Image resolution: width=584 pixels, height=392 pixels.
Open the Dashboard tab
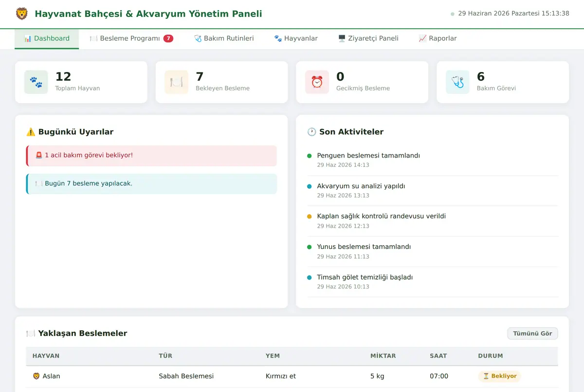[x=47, y=38]
